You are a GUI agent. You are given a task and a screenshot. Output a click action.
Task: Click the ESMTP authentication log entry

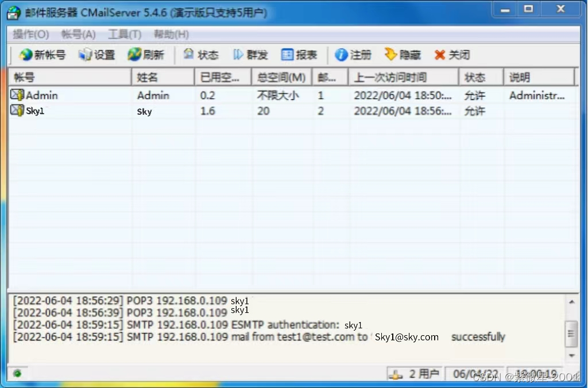[x=188, y=325]
